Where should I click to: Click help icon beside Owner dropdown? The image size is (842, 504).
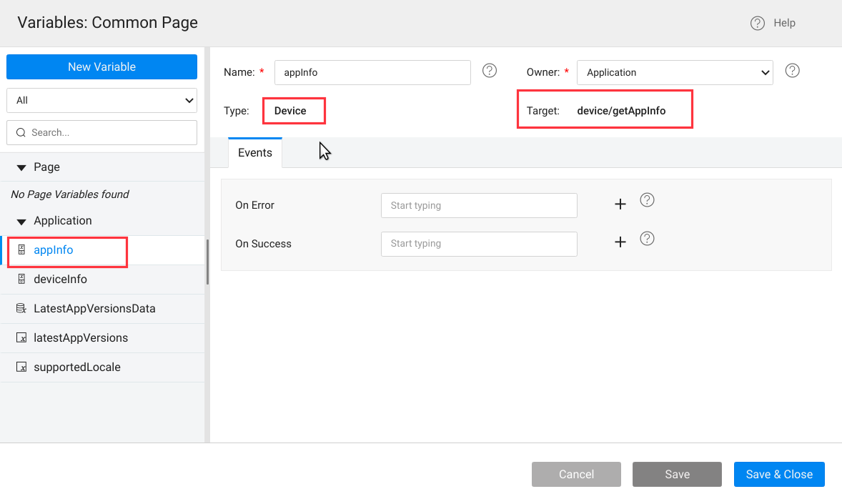coord(792,71)
